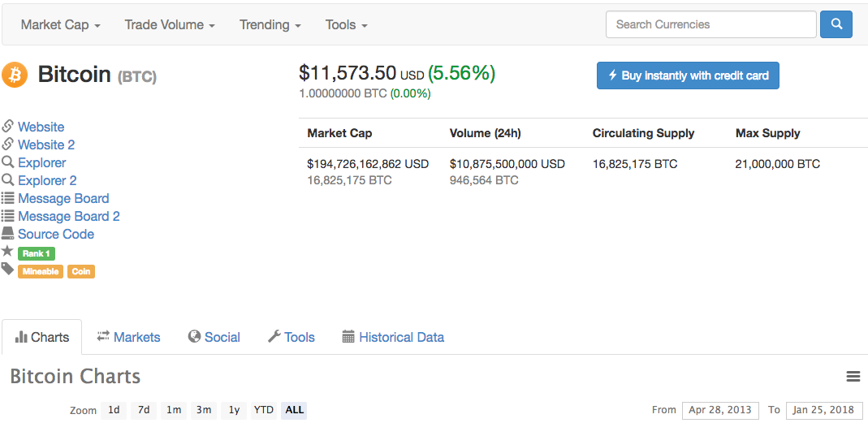Click the chain icon beside Website
The image size is (868, 423).
(x=8, y=126)
